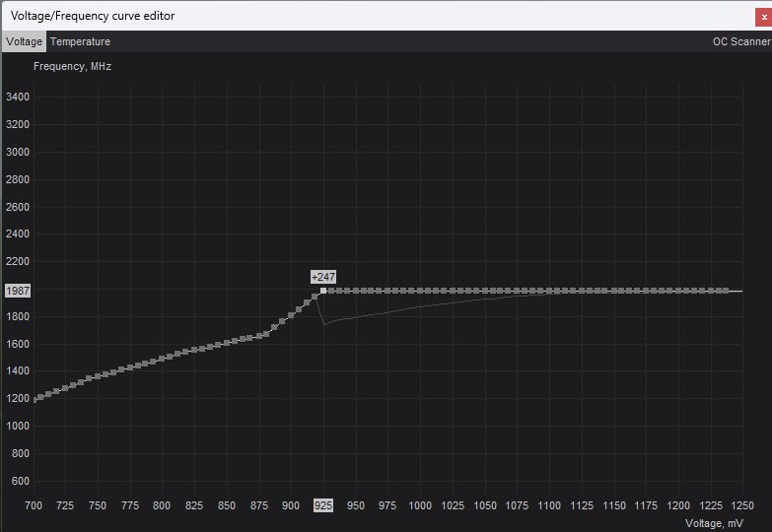Click the +247 offset label
Image resolution: width=772 pixels, height=532 pixels.
(323, 277)
